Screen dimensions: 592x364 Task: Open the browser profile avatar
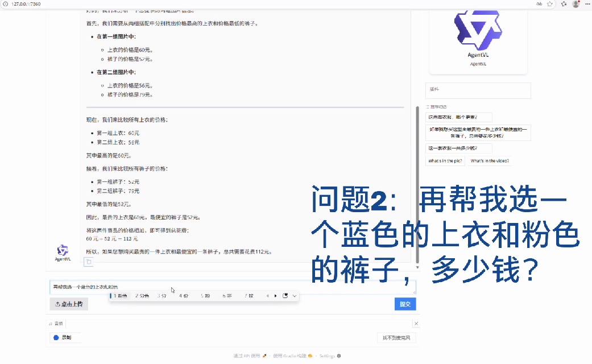click(576, 3)
